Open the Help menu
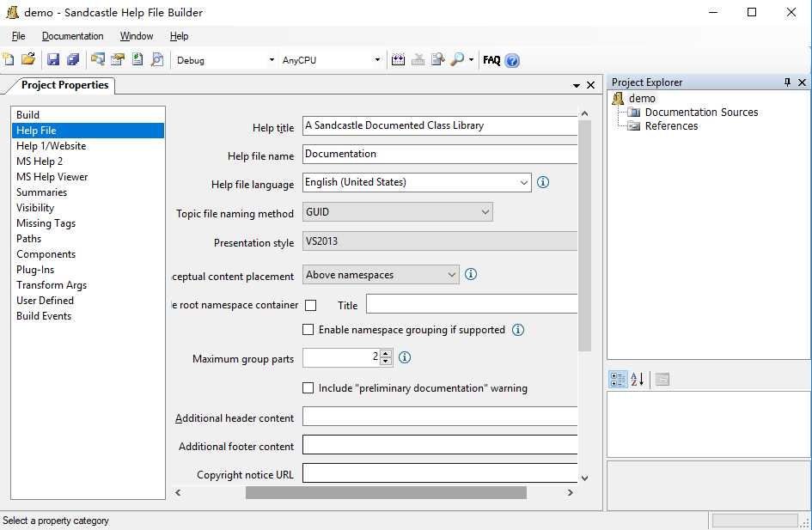812x530 pixels. pyautogui.click(x=180, y=36)
